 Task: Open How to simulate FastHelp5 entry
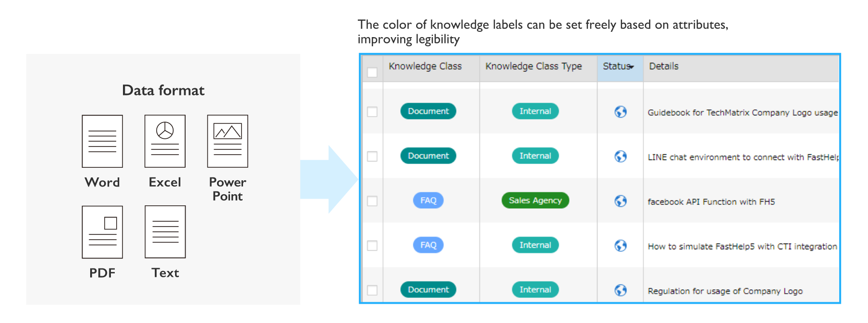click(742, 246)
